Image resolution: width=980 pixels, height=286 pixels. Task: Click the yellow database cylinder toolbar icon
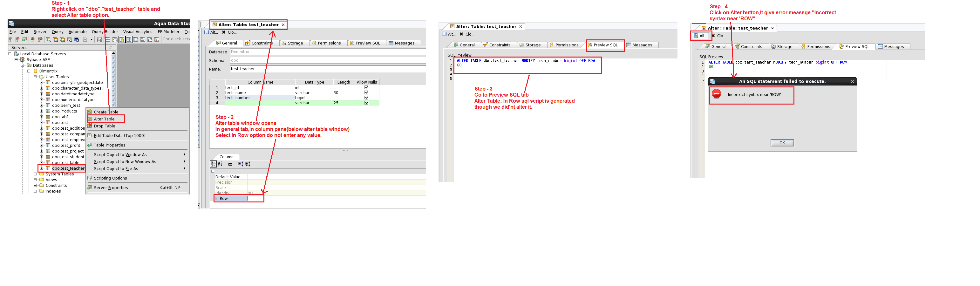click(122, 39)
